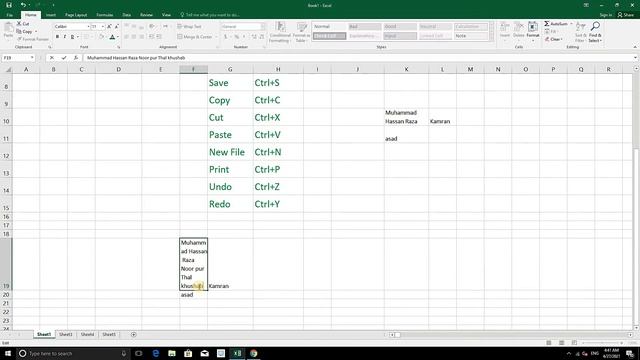Switch to the Data tab
The height and width of the screenshot is (360, 640).
pos(127,15)
